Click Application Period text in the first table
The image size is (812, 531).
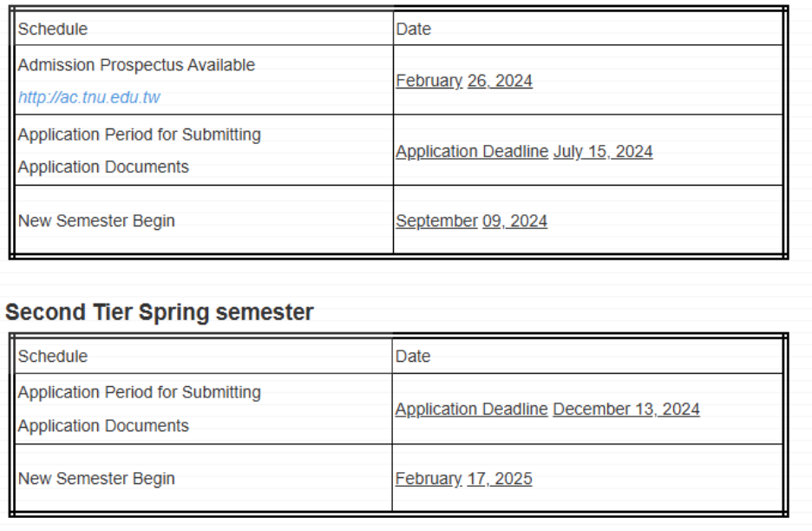tap(139, 134)
